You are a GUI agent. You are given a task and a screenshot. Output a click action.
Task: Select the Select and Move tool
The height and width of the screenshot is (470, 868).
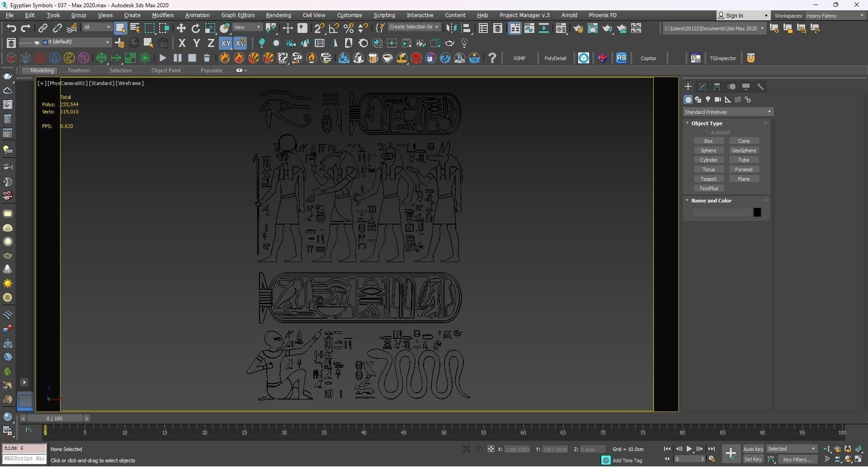point(181,28)
